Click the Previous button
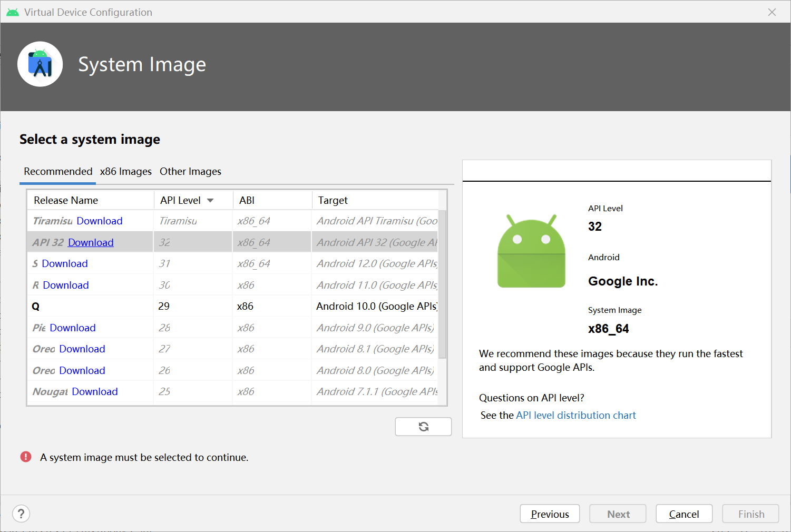 point(550,514)
